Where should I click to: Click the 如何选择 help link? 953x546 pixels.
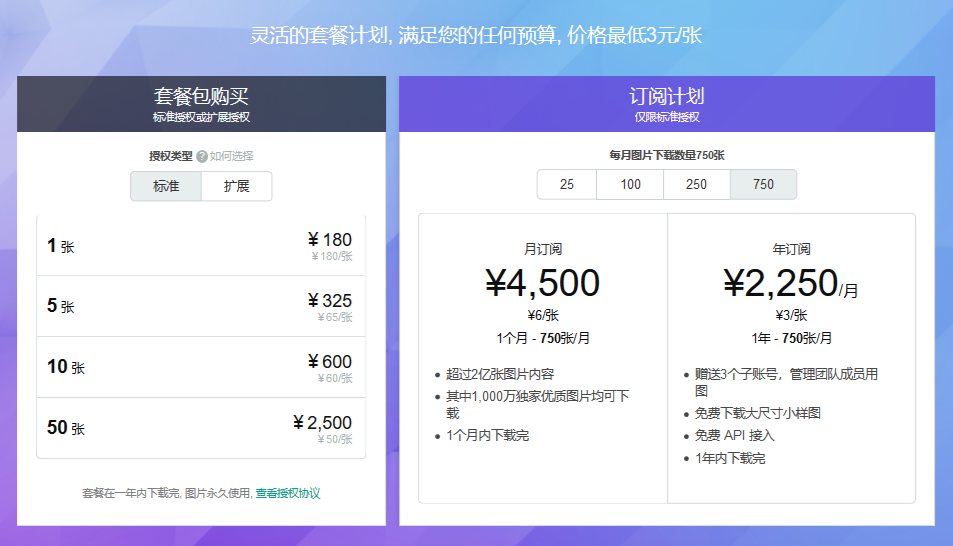tap(232, 156)
